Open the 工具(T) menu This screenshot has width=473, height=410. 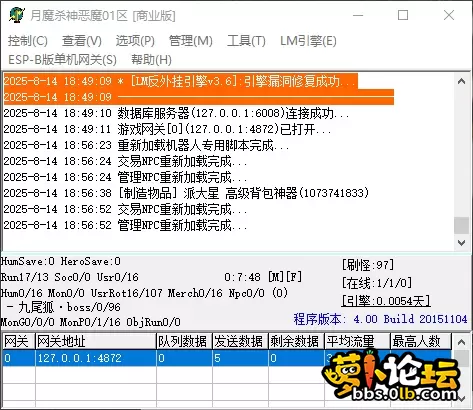coord(246,41)
